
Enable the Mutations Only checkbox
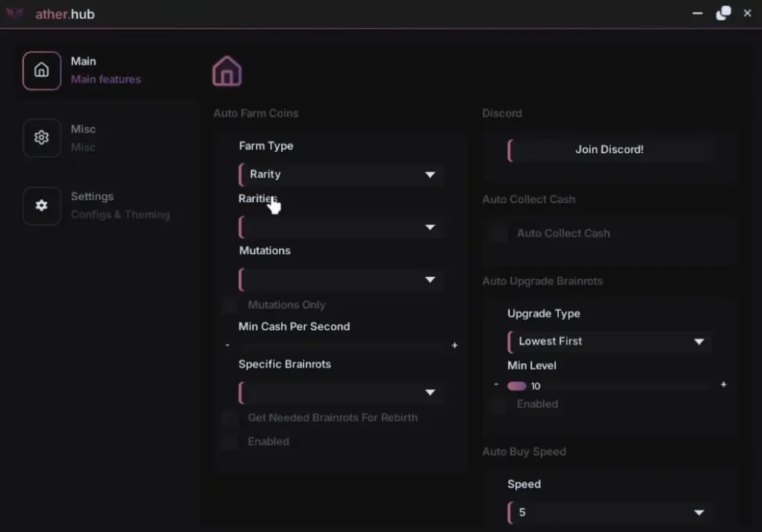click(229, 304)
